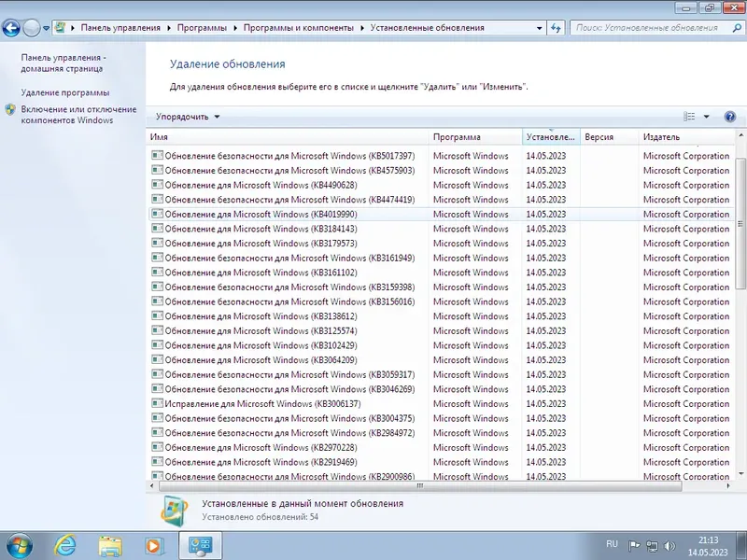The image size is (747, 560).
Task: Click the horizontal scrollbar thumb of updates list
Action: (419, 485)
